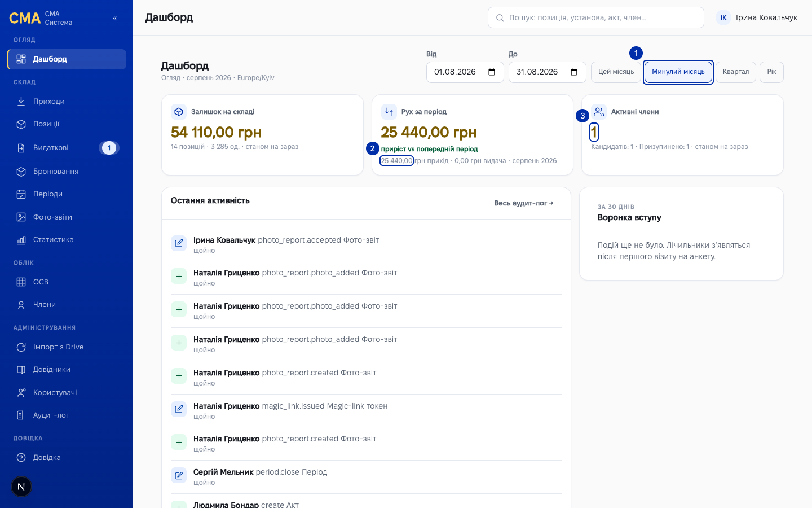Click the Видаткові notification badge showing 1
The image size is (812, 508).
click(109, 148)
